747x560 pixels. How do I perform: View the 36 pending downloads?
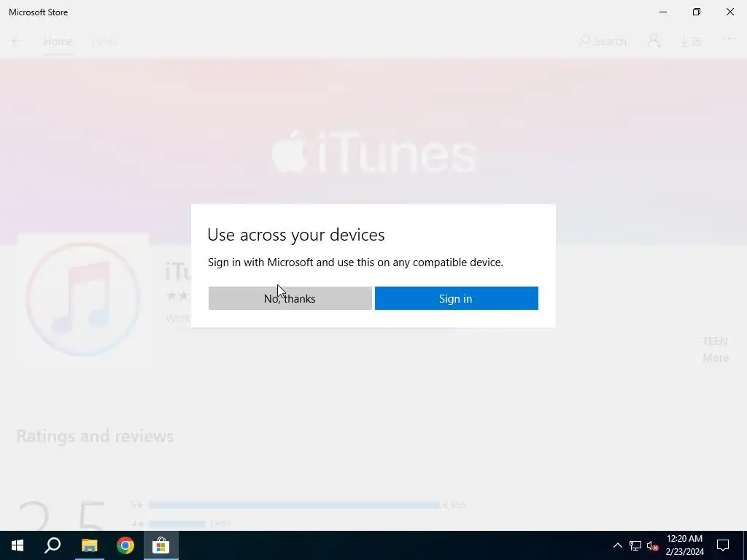coord(690,42)
